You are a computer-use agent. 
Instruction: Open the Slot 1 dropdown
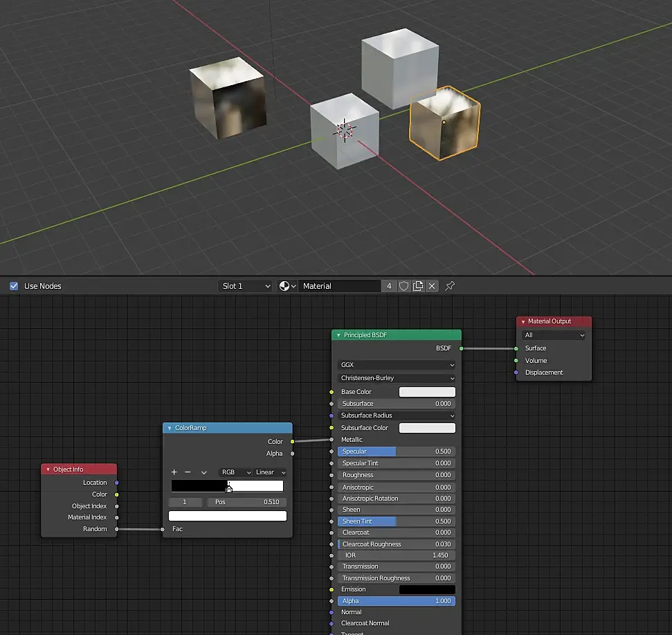pos(246,286)
